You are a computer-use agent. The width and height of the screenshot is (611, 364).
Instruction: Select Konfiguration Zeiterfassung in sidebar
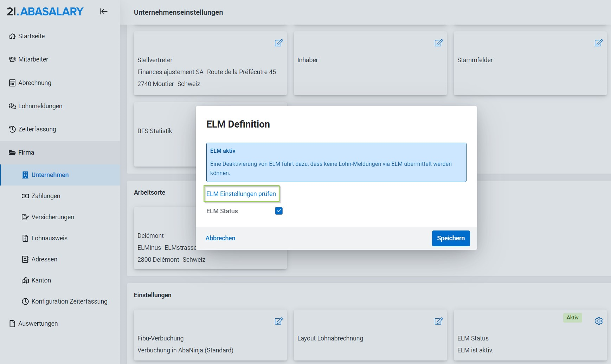pos(69,301)
